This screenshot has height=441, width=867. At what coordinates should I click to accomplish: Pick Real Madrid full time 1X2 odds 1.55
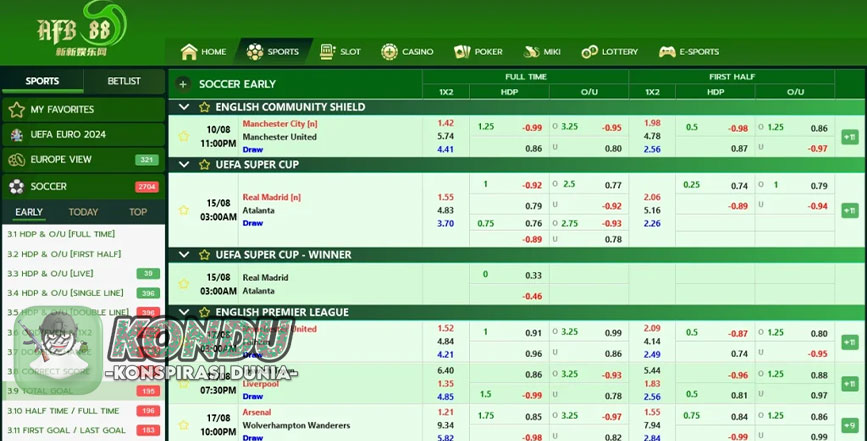point(446,197)
